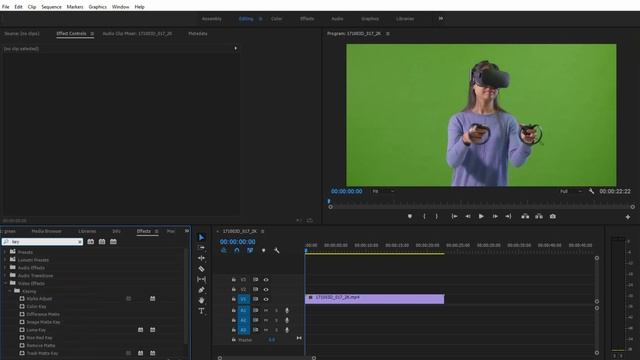The image size is (640, 360).
Task: Select the Type tool
Action: pos(201,311)
